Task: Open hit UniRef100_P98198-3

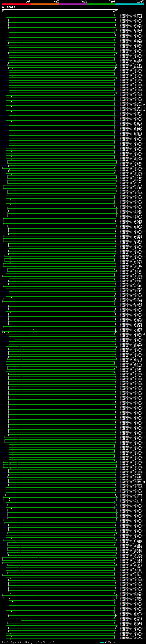Action: (x=132, y=482)
